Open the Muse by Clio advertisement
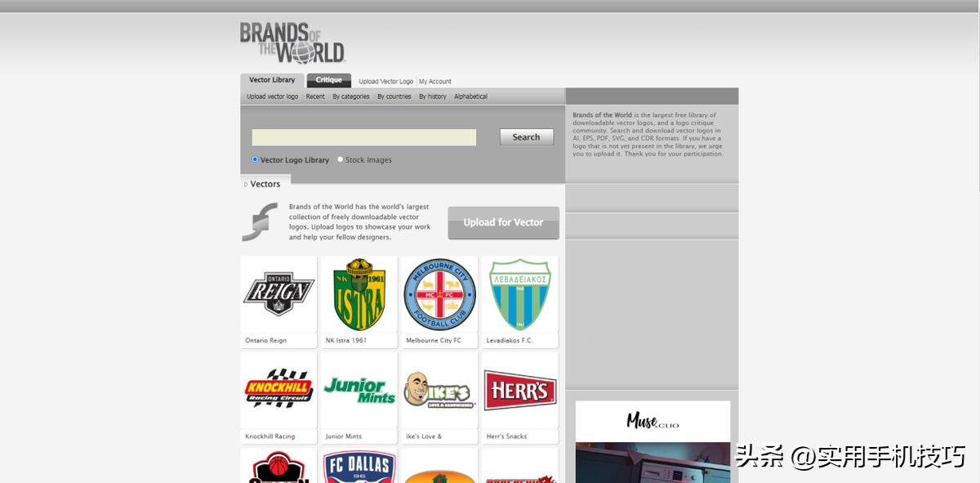This screenshot has width=980, height=483. pos(653,441)
